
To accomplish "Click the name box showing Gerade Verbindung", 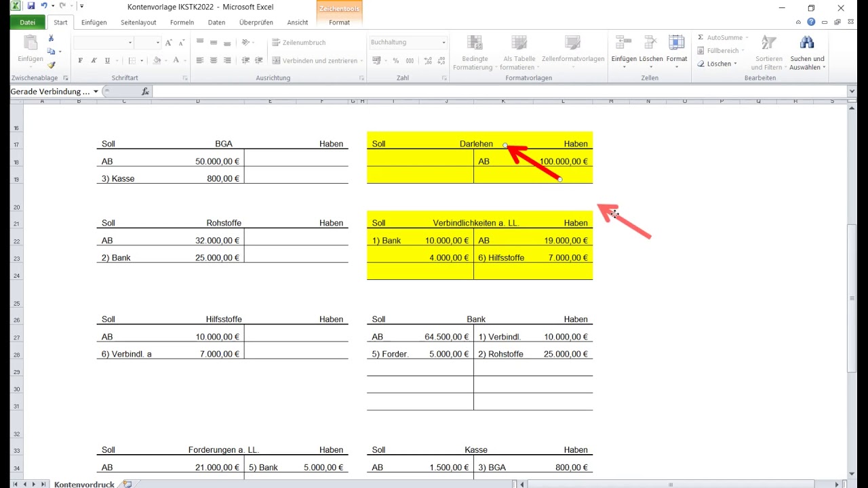I will point(50,91).
